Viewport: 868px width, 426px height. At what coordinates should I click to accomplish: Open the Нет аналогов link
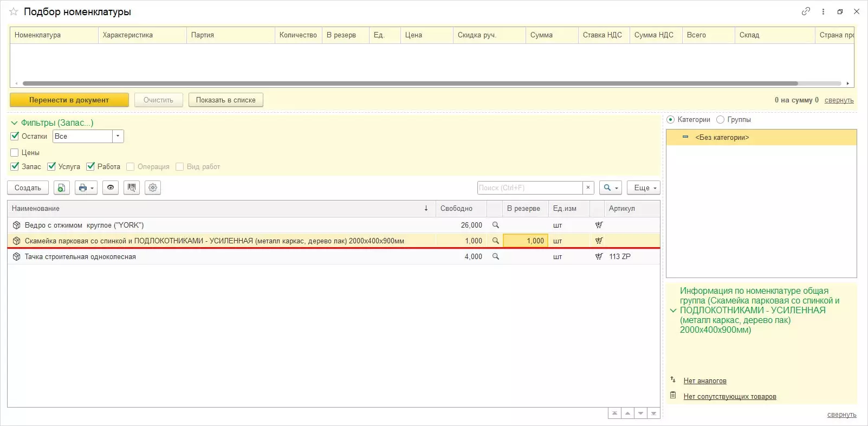705,380
